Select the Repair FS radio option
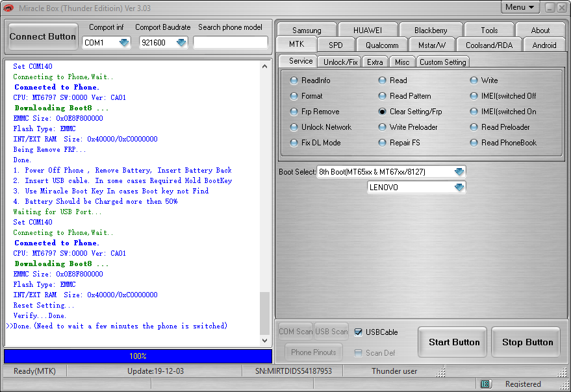Viewport: 571px width, 392px height. point(382,143)
